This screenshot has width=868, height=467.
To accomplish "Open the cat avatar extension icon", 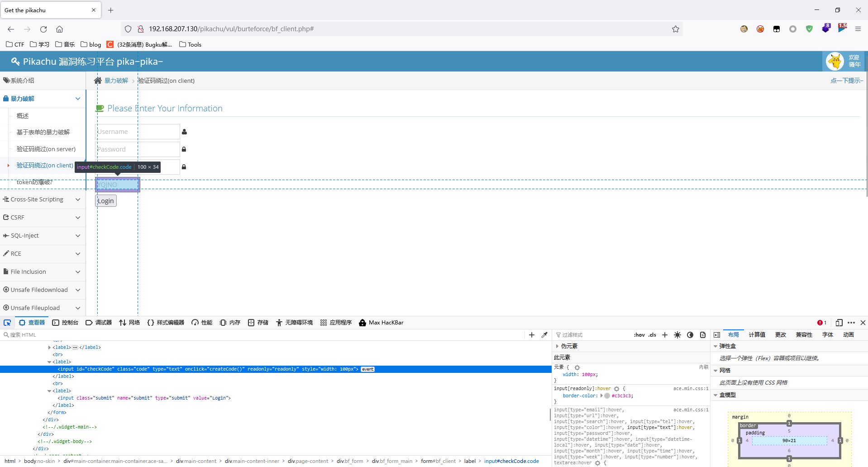I will tap(744, 29).
